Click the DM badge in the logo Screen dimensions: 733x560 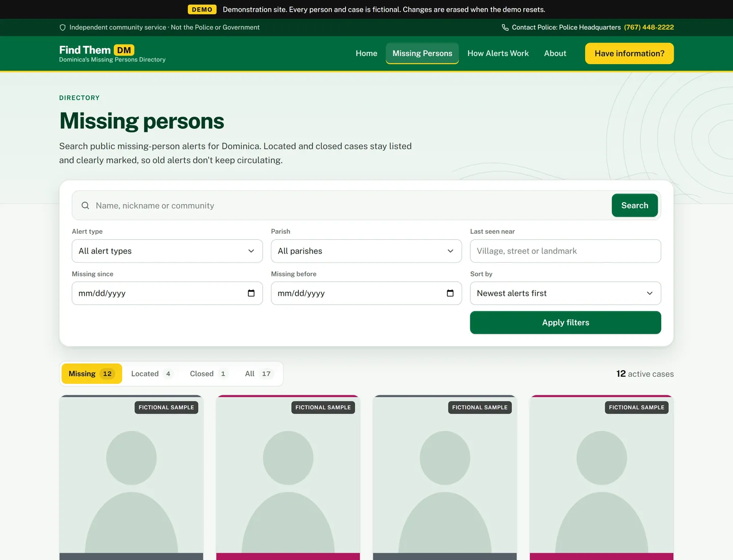click(124, 50)
